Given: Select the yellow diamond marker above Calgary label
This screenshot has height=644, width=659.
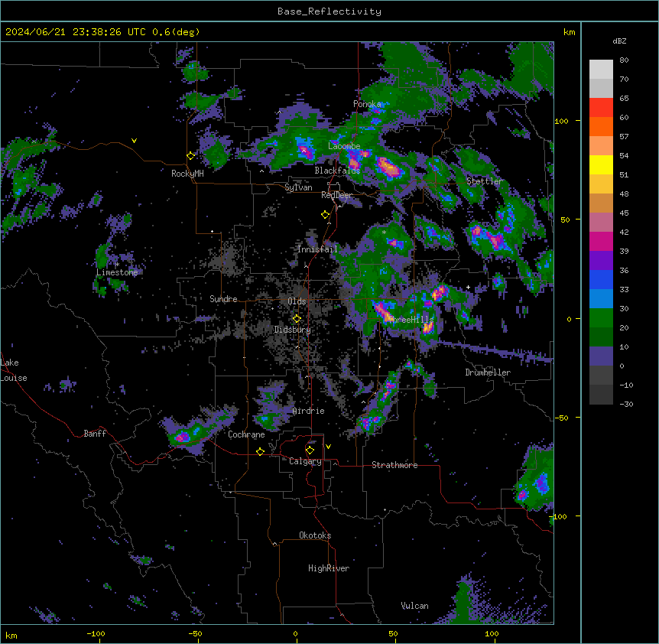Looking at the screenshot, I should [x=310, y=450].
